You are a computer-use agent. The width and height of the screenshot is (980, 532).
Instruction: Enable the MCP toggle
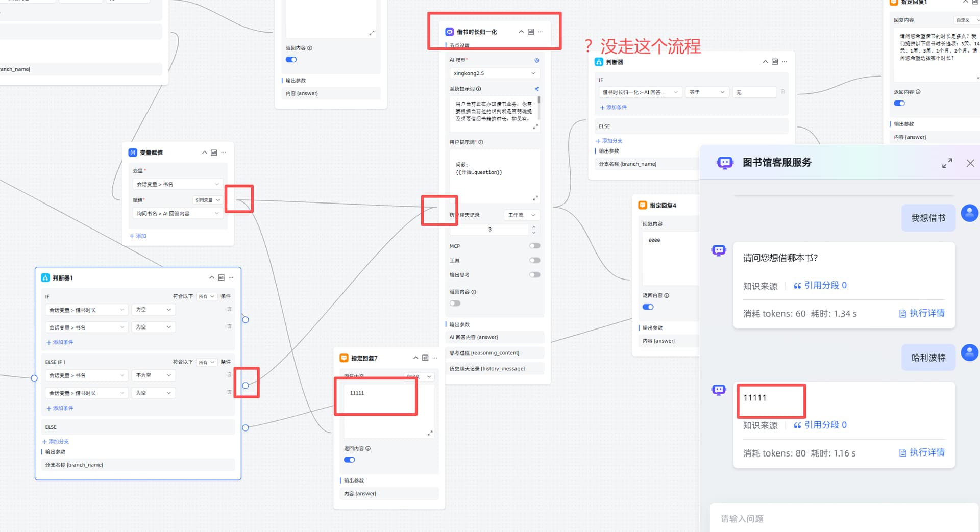pyautogui.click(x=534, y=246)
